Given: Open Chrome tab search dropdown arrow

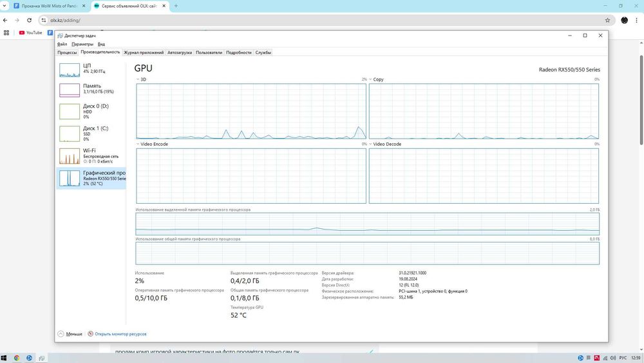Looking at the screenshot, I should 5,6.
